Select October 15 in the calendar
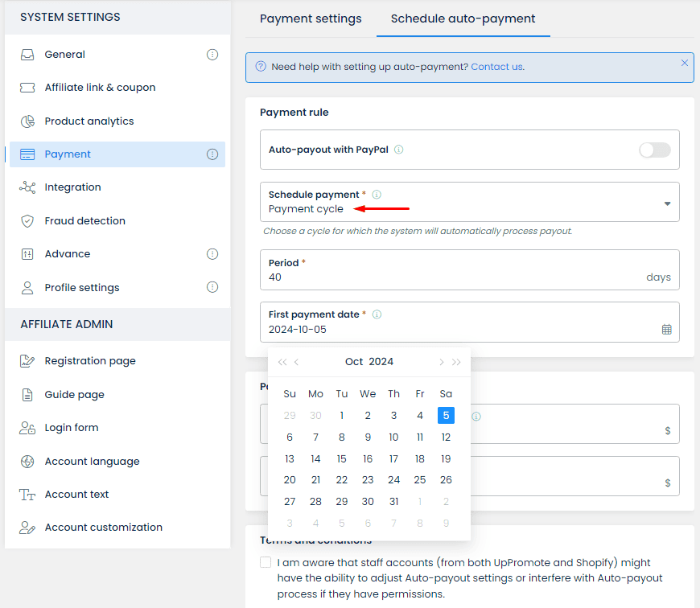The image size is (700, 608). pos(342,458)
